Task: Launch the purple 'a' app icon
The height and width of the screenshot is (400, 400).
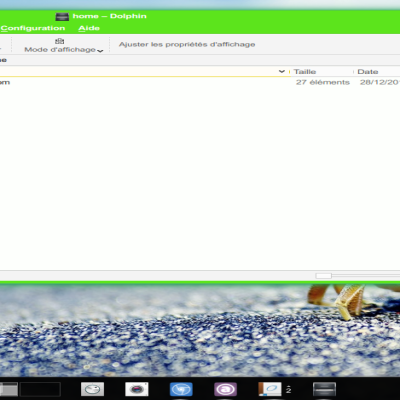Action: (x=225, y=389)
